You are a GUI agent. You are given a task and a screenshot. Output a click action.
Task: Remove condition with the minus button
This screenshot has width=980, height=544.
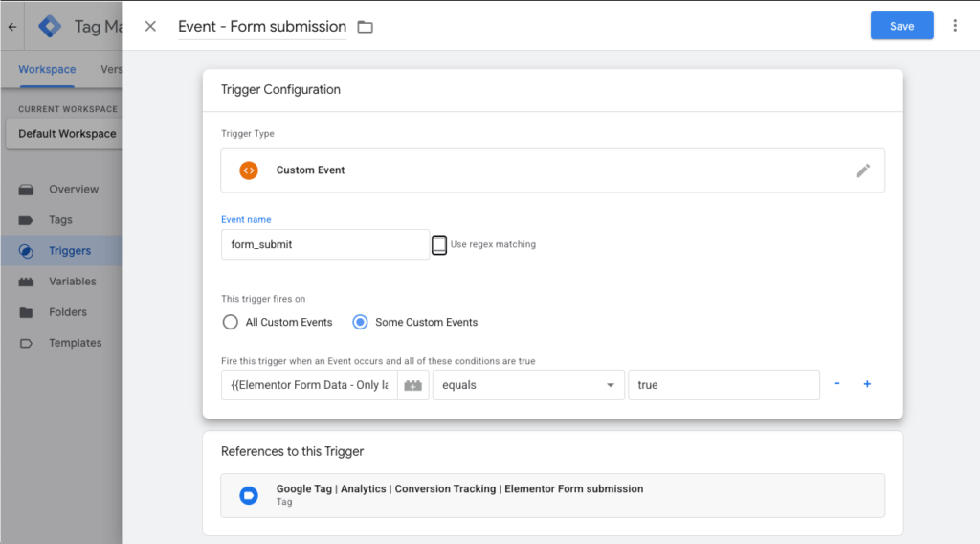tap(836, 384)
